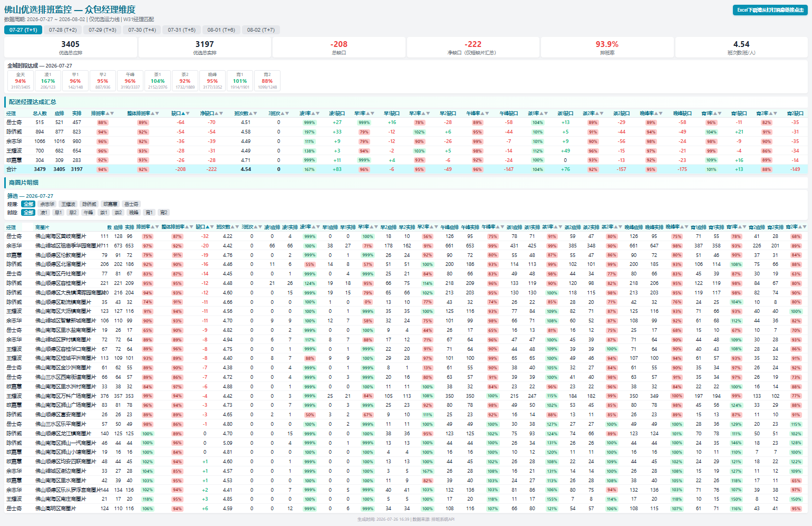Image resolution: width=812 pixels, height=526 pixels.
Task: Open 07-30 (T+4) date tab
Action: [x=142, y=30]
